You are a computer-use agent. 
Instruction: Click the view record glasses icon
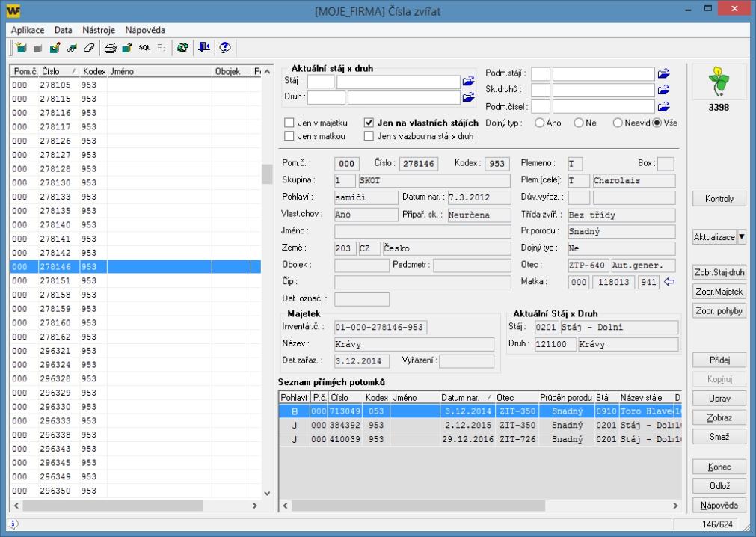(72, 47)
